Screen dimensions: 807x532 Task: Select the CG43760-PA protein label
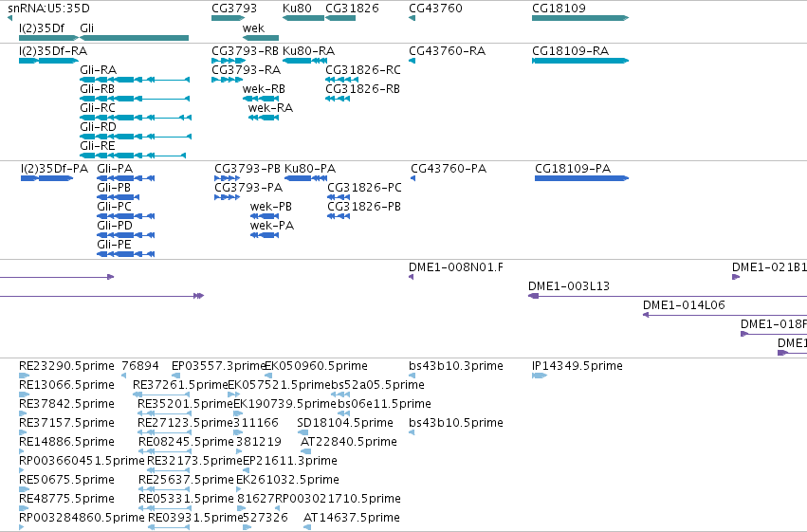[449, 169]
